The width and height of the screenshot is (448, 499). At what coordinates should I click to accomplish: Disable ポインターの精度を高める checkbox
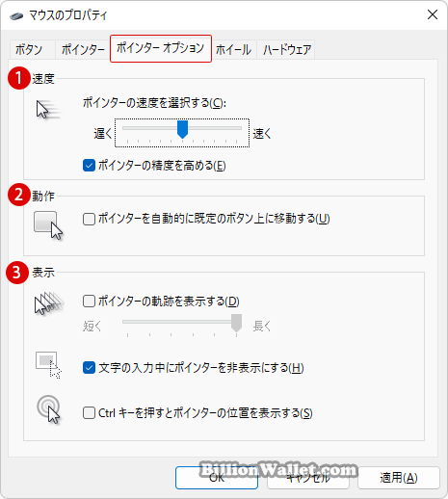click(89, 166)
